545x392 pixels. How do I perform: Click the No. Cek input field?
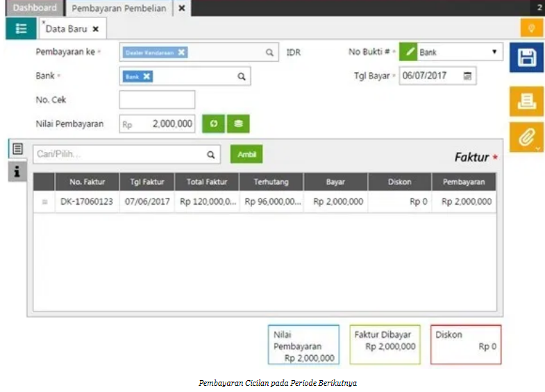tap(157, 100)
